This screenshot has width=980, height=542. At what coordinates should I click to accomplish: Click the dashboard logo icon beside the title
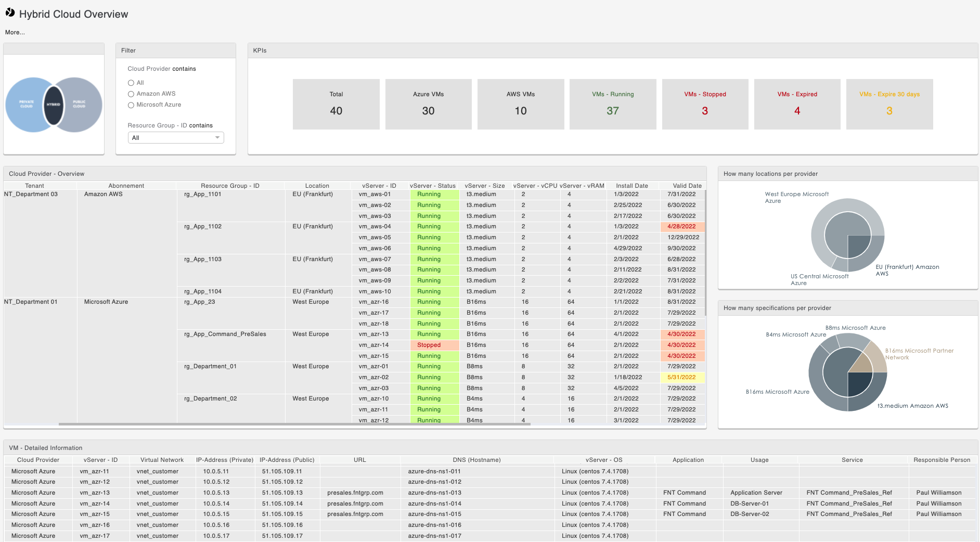pos(10,13)
